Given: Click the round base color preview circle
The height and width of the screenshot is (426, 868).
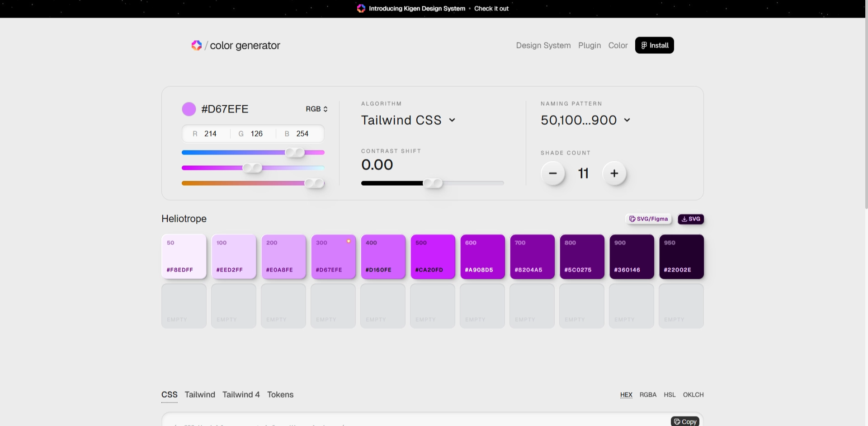Looking at the screenshot, I should click(189, 109).
